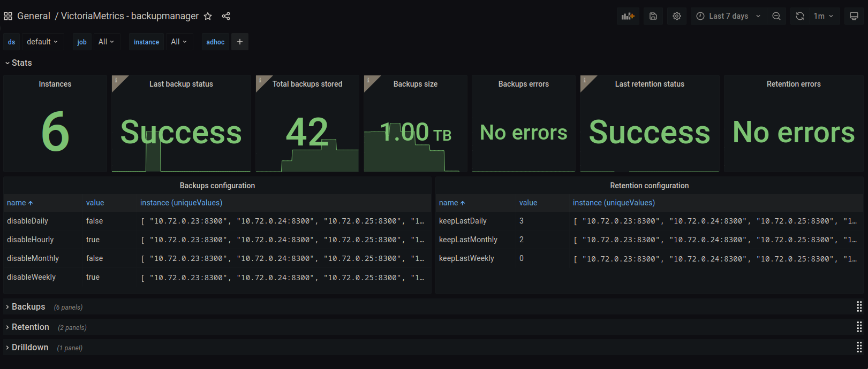Cycle the view mode monitor icon

point(854,16)
